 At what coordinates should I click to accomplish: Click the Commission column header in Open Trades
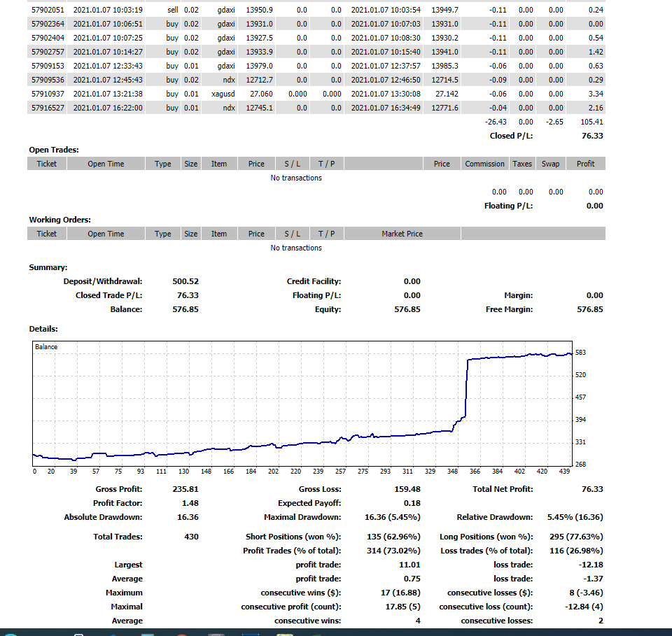[x=484, y=164]
